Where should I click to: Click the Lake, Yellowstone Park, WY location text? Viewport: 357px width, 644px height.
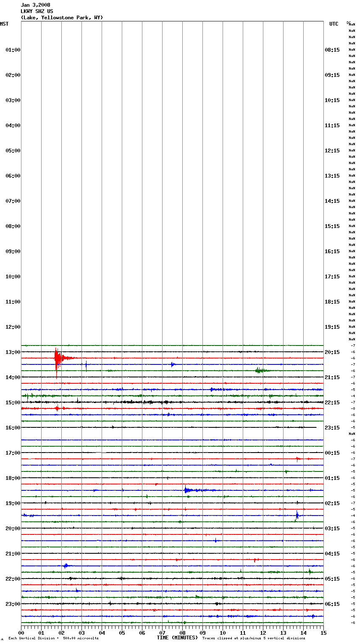pyautogui.click(x=62, y=18)
